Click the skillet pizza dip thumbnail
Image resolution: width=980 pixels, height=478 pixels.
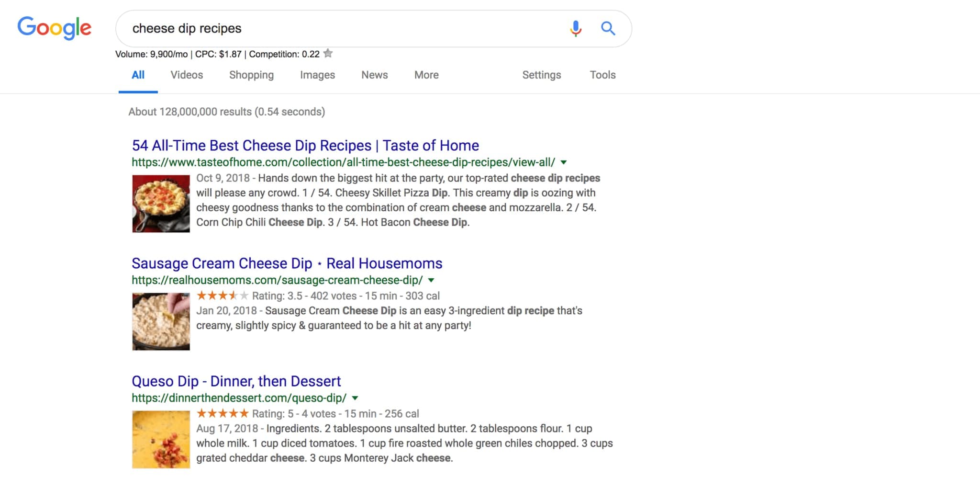pyautogui.click(x=161, y=204)
